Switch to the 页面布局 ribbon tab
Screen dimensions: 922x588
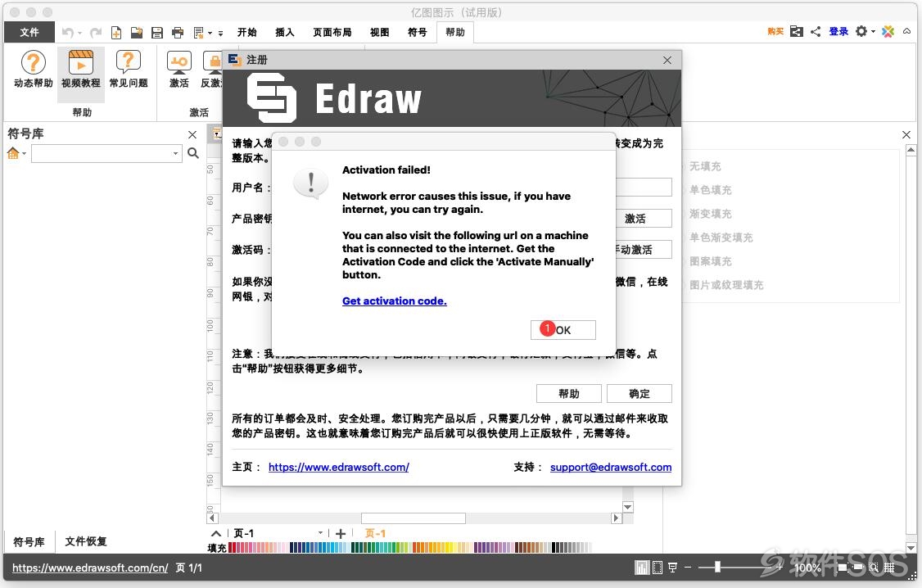pyautogui.click(x=332, y=32)
